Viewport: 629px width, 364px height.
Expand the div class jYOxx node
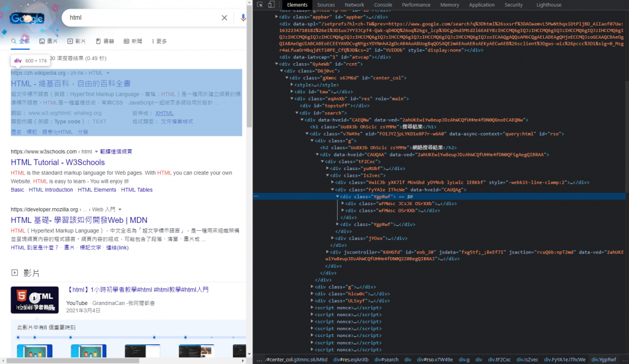pyautogui.click(x=332, y=238)
